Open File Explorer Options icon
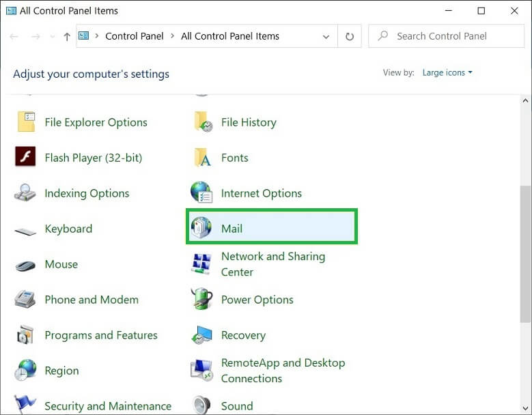Image resolution: width=532 pixels, height=415 pixels. point(26,121)
